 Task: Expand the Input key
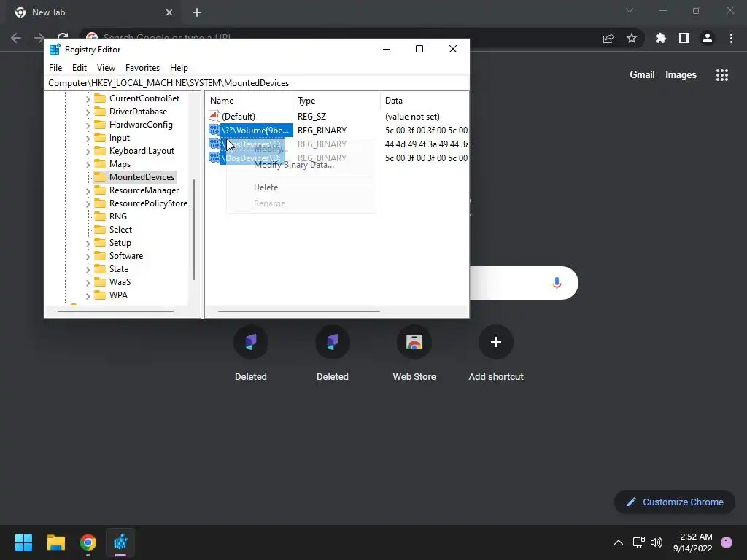[88, 138]
